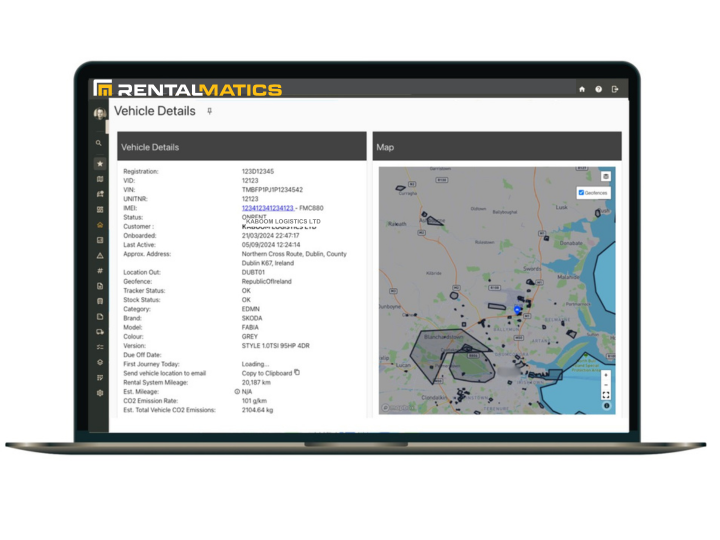720x540 pixels.
Task: Click the Home icon in top bar
Action: click(x=582, y=89)
